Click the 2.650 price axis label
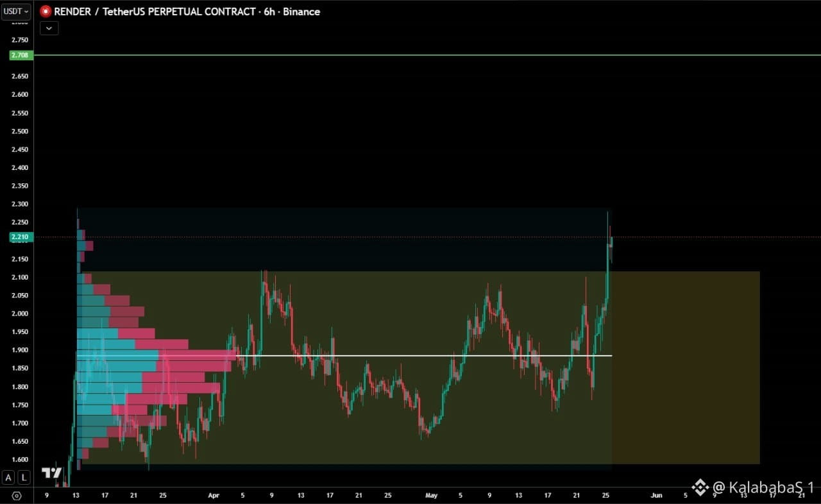 (20, 76)
